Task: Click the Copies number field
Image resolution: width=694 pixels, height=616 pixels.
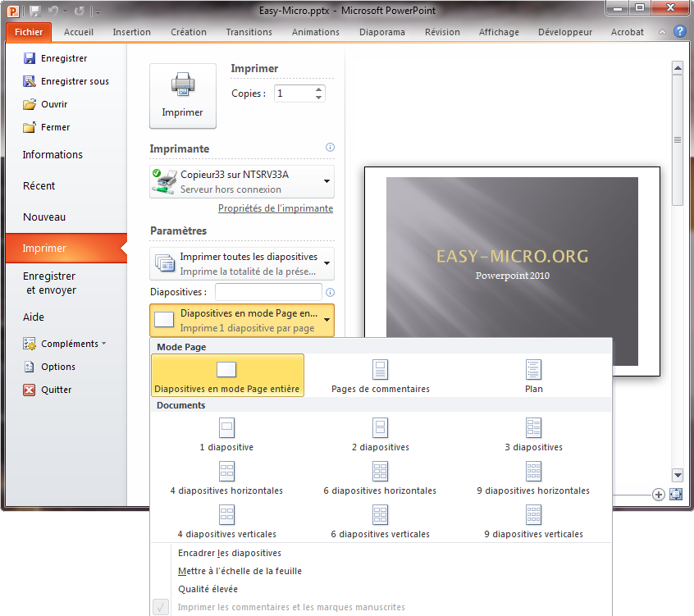Action: (x=294, y=94)
